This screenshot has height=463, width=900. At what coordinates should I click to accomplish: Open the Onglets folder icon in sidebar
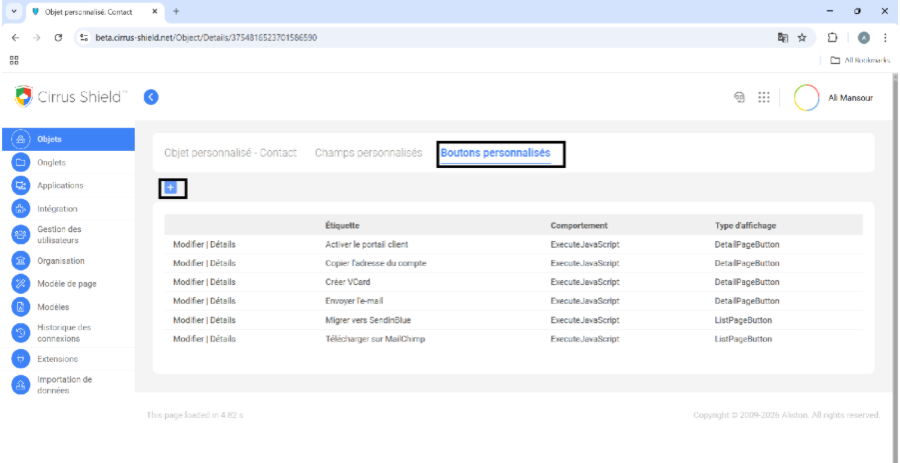click(x=20, y=162)
